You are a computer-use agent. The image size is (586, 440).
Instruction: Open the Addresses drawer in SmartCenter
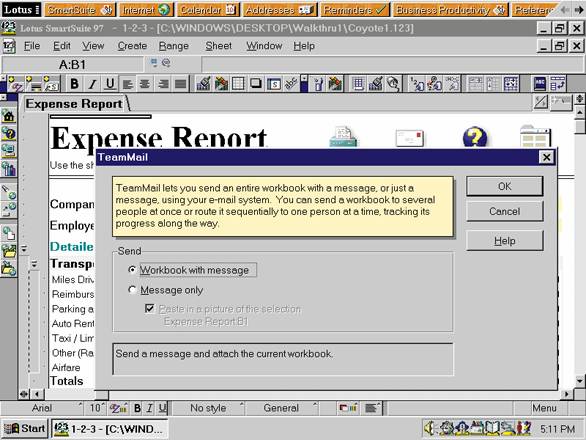tap(280, 10)
